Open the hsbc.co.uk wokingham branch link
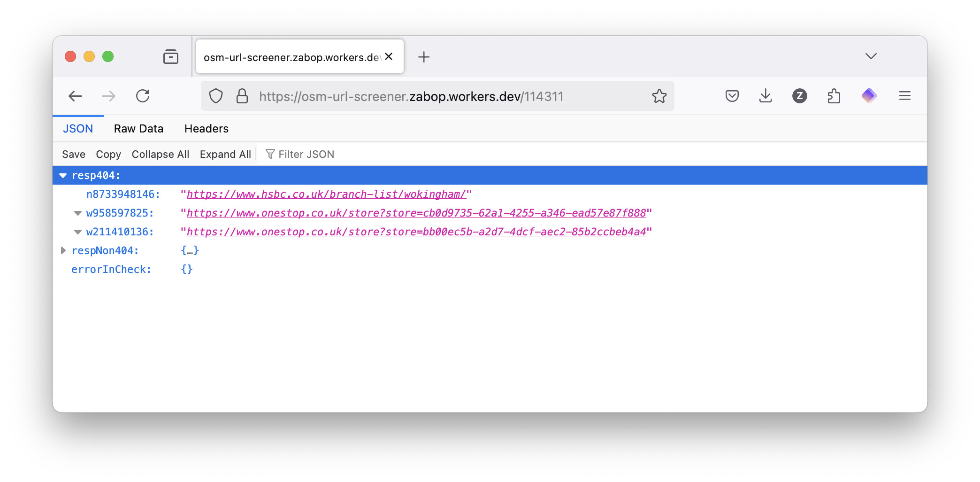980x482 pixels. 326,194
